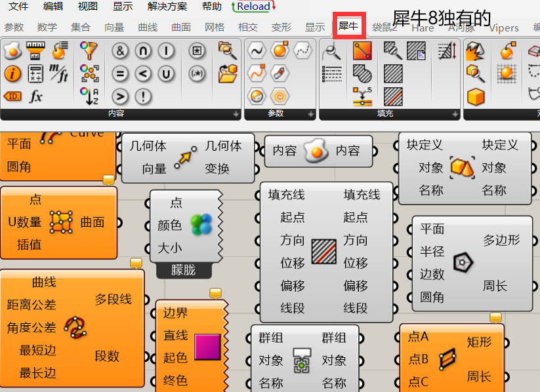Choose the less-than (<) round icon
This screenshot has height=392, width=540.
[143, 74]
